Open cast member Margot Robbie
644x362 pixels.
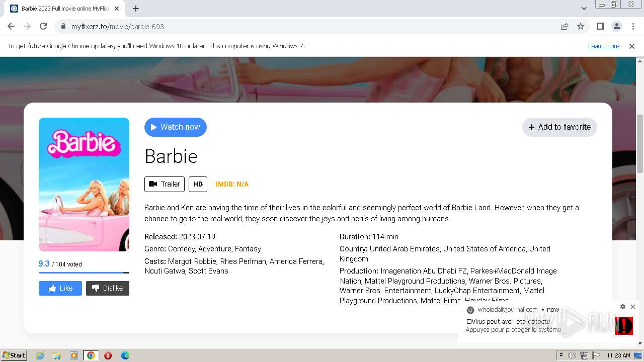pyautogui.click(x=192, y=261)
